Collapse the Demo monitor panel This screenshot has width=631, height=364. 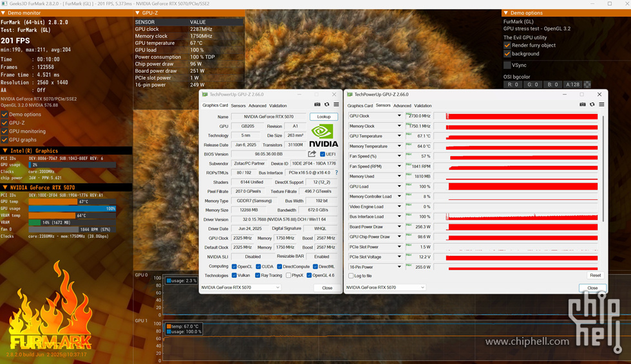[3, 13]
